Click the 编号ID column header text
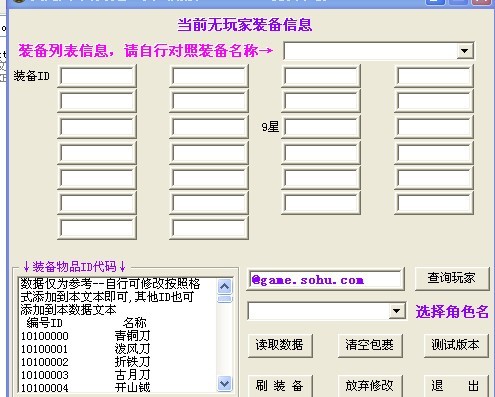 45,323
